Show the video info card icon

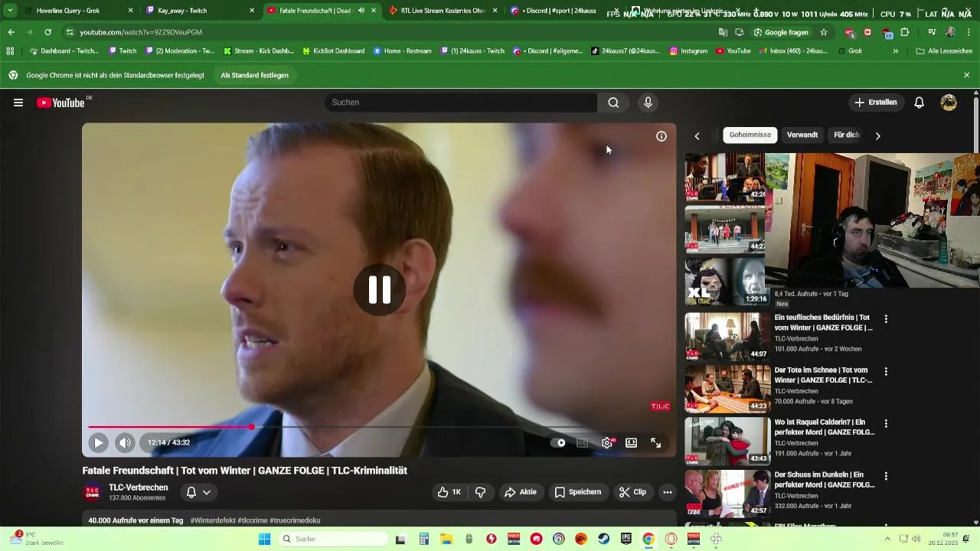(661, 136)
